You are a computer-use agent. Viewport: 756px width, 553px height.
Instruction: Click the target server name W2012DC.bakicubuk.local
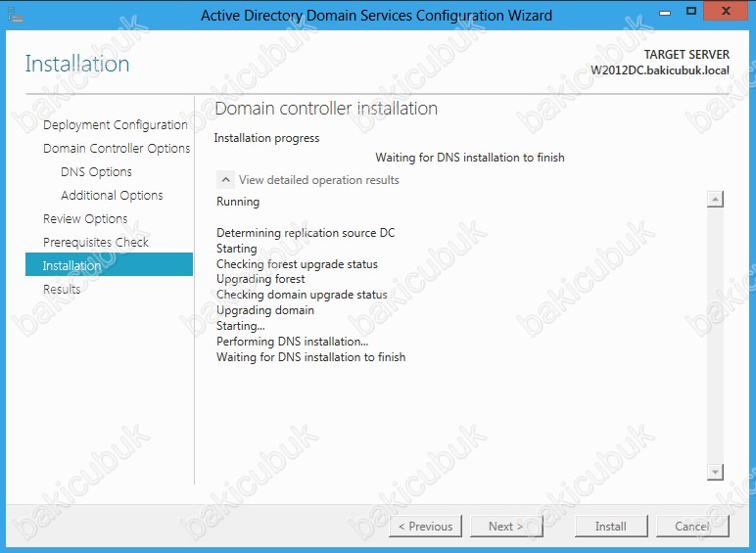point(660,70)
